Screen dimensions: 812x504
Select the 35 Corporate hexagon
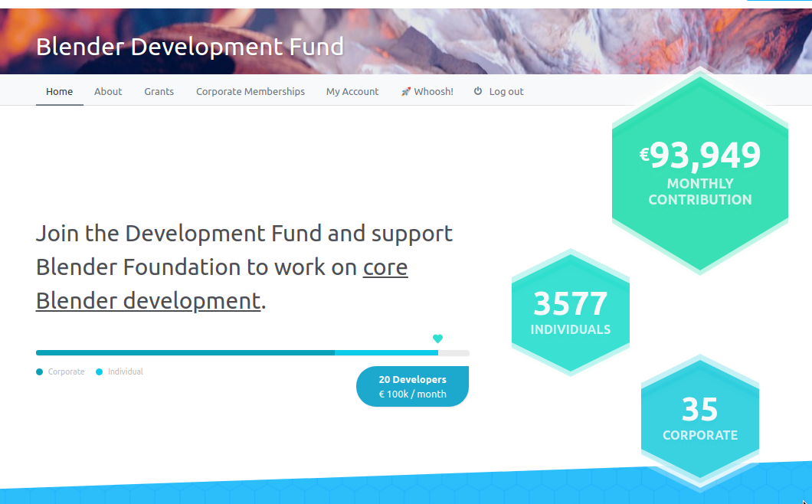699,419
